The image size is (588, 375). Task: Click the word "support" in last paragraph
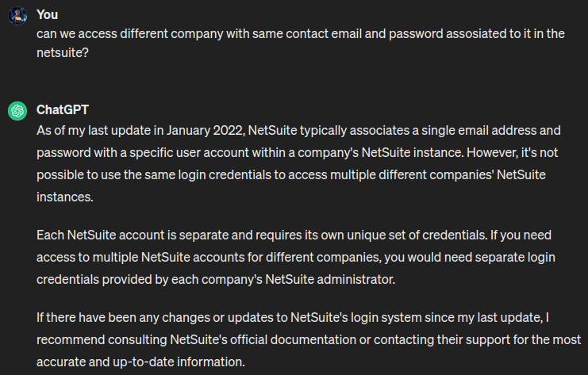tap(461, 342)
